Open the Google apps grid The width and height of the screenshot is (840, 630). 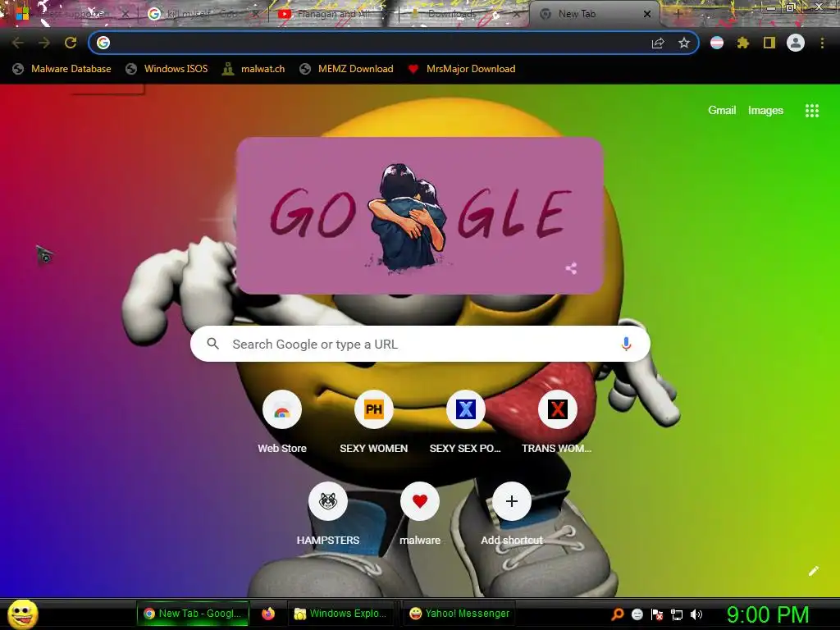(812, 111)
